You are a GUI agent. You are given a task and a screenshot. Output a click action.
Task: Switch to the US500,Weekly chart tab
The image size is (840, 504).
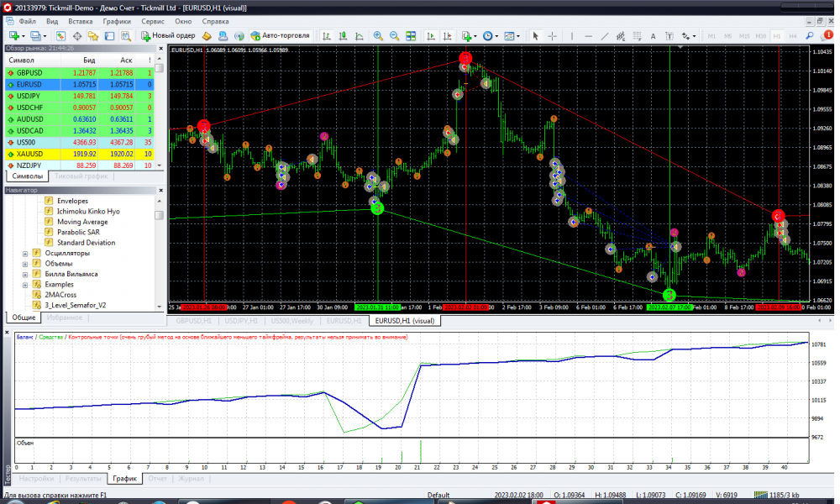(292, 321)
